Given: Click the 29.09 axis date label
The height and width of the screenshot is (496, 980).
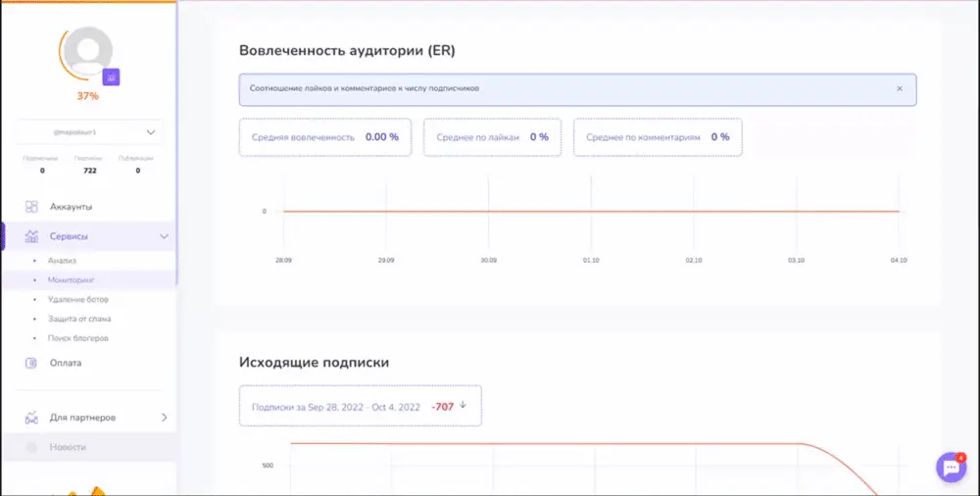Looking at the screenshot, I should (x=386, y=260).
